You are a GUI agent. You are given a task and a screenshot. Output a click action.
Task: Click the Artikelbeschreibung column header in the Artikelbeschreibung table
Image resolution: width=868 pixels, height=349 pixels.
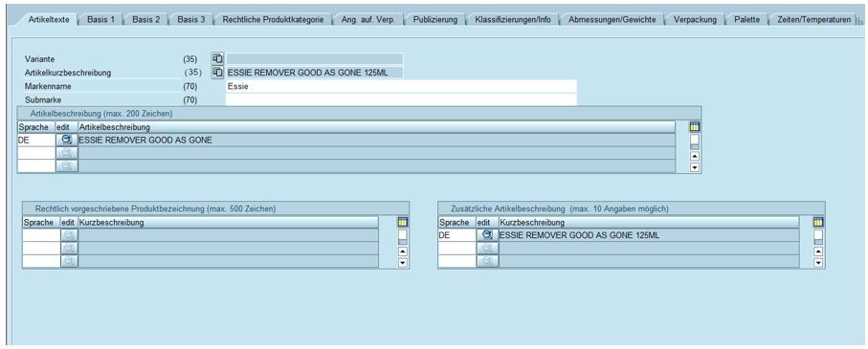376,127
